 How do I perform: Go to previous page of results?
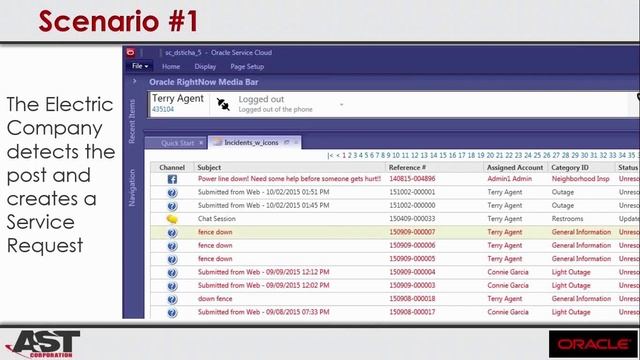(338, 156)
